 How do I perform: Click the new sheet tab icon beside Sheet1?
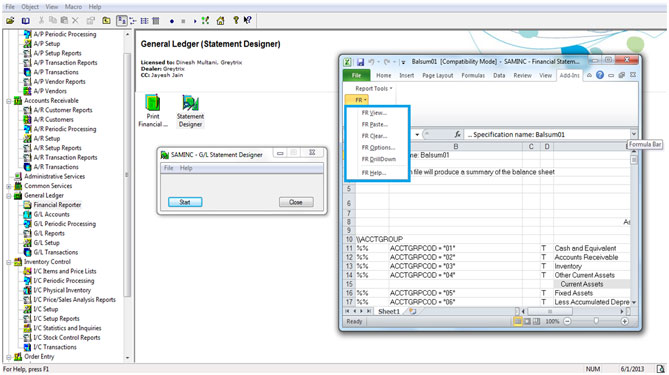click(x=413, y=311)
